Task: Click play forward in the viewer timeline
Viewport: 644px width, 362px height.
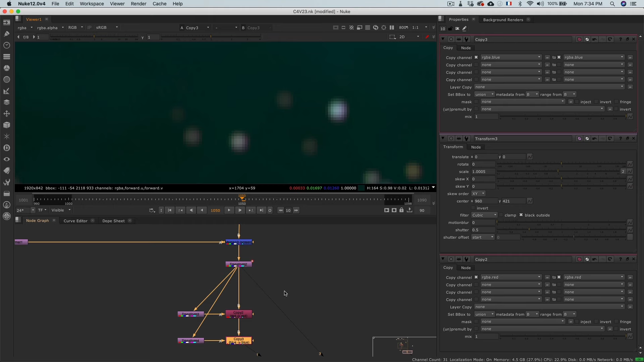Action: (229, 210)
